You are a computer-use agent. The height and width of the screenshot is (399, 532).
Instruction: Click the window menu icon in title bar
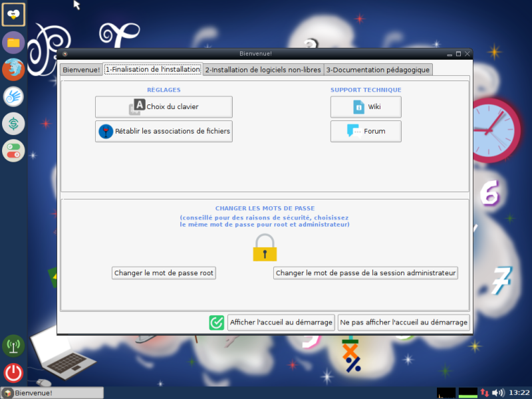pos(65,54)
